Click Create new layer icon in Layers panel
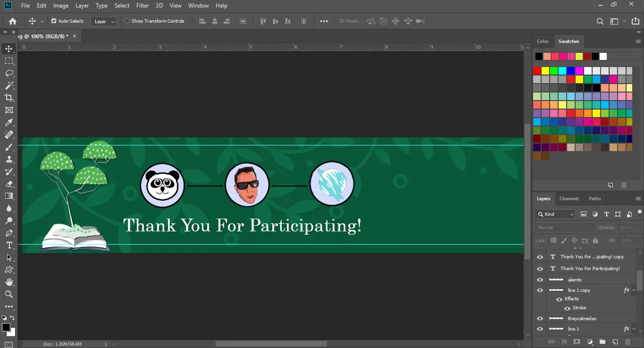 coord(614,342)
